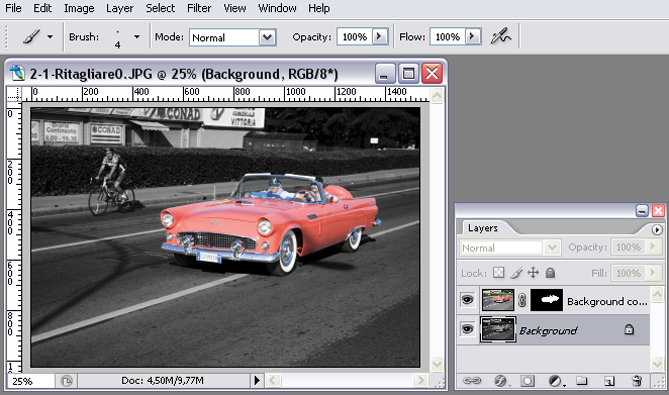This screenshot has height=395, width=669.
Task: Click the Layers panel scrollbar down arrow
Action: pyautogui.click(x=657, y=364)
